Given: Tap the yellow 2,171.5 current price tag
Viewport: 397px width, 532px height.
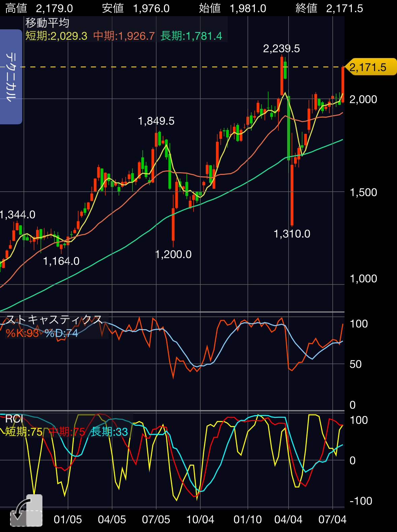Looking at the screenshot, I should tap(371, 67).
